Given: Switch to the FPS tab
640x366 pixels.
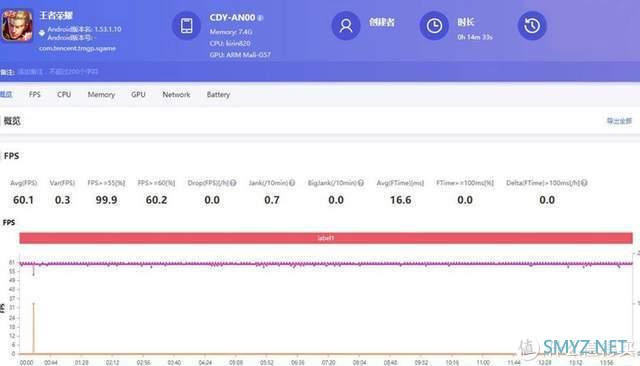Looking at the screenshot, I should click(35, 94).
